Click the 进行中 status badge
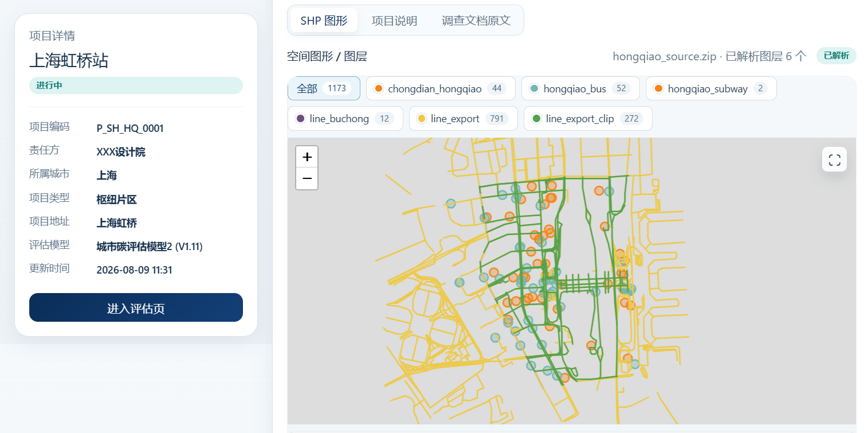Image resolution: width=868 pixels, height=433 pixels. click(136, 85)
